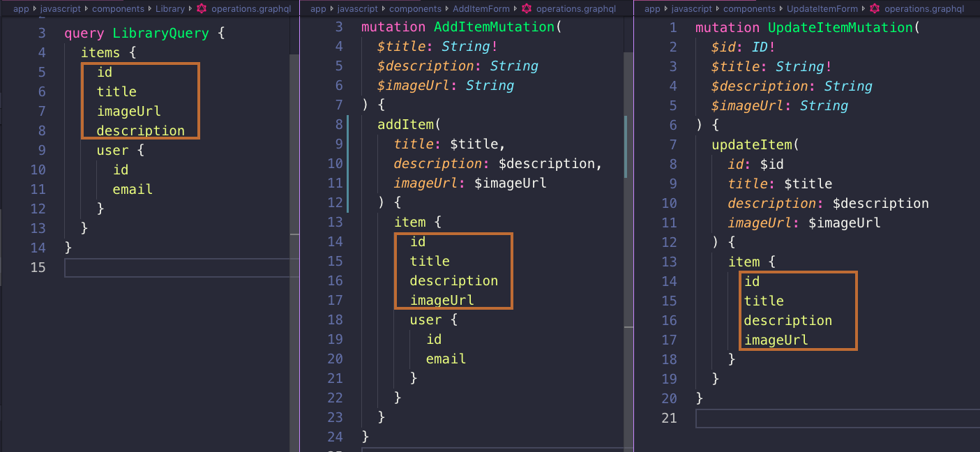The width and height of the screenshot is (980, 452).
Task: Click 'email' field in the AddItemForm pane
Action: (446, 359)
